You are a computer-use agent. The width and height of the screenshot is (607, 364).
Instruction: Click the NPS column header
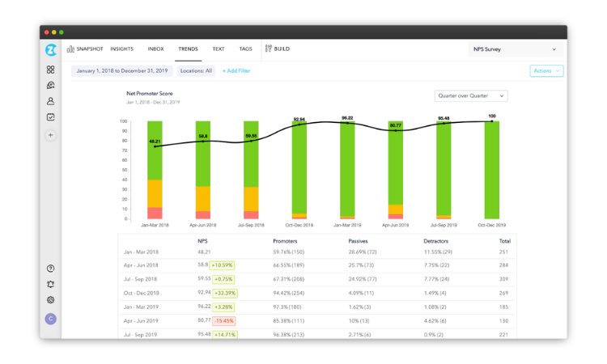pos(202,241)
